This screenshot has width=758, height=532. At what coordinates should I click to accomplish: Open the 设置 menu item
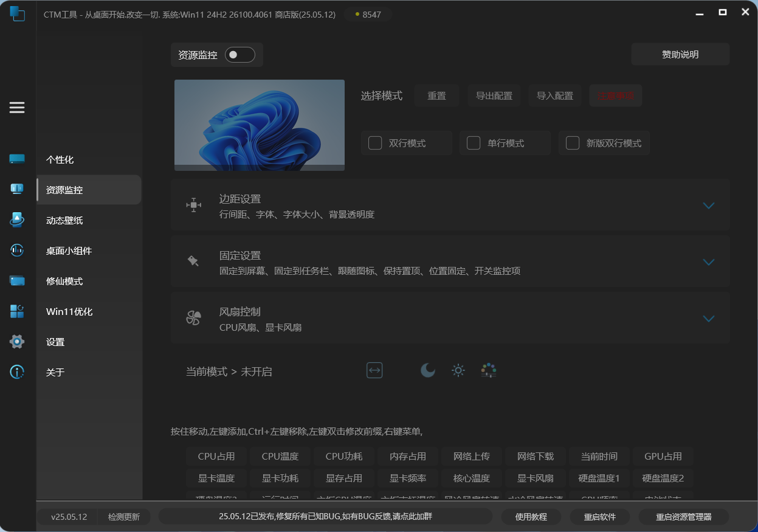point(89,342)
